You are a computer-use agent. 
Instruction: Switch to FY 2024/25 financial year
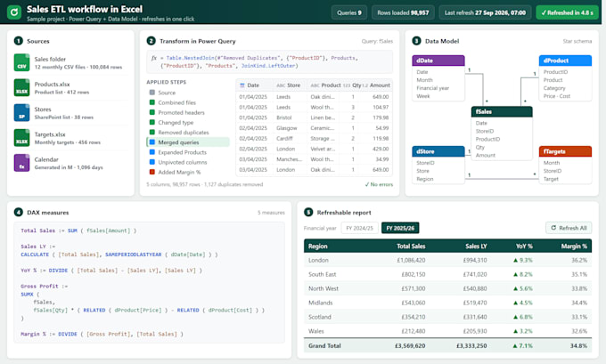point(359,228)
